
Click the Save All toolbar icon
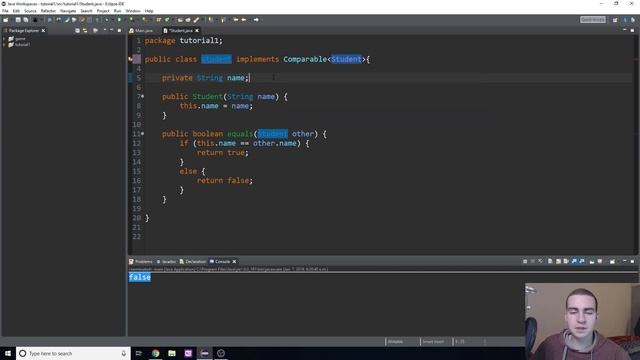(x=26, y=20)
